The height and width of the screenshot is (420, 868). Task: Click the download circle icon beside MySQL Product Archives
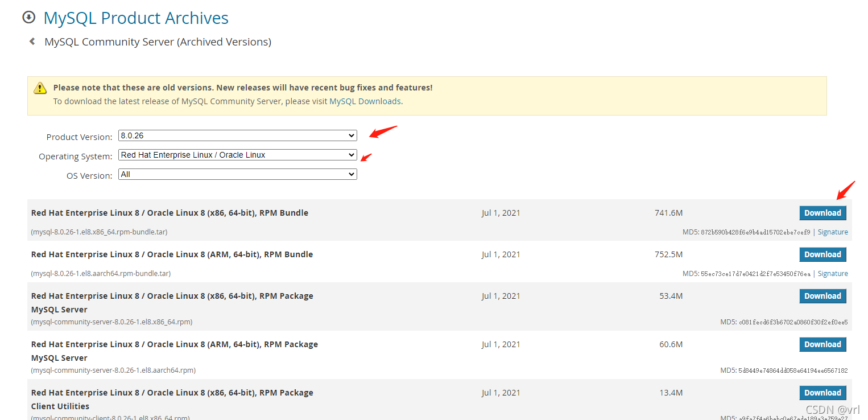28,18
